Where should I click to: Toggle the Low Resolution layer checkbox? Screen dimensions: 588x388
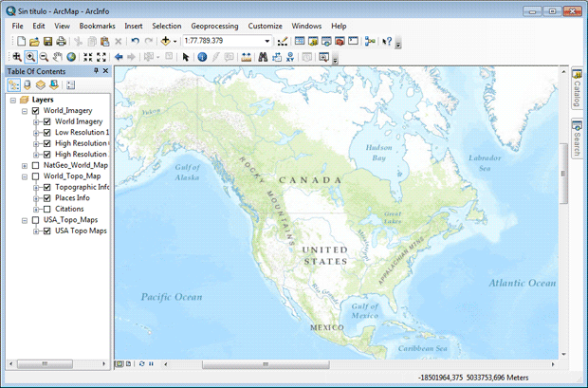coord(47,133)
